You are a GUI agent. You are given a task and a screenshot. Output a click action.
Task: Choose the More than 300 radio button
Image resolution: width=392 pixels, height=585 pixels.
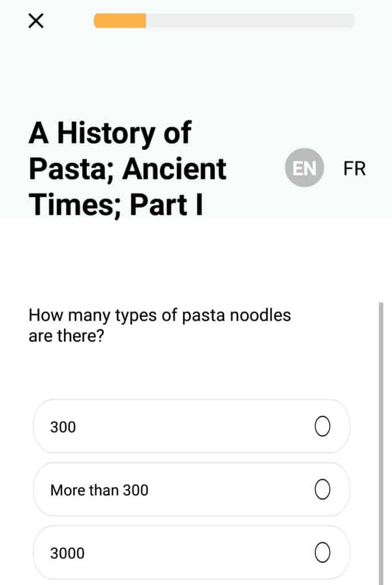pyautogui.click(x=322, y=489)
